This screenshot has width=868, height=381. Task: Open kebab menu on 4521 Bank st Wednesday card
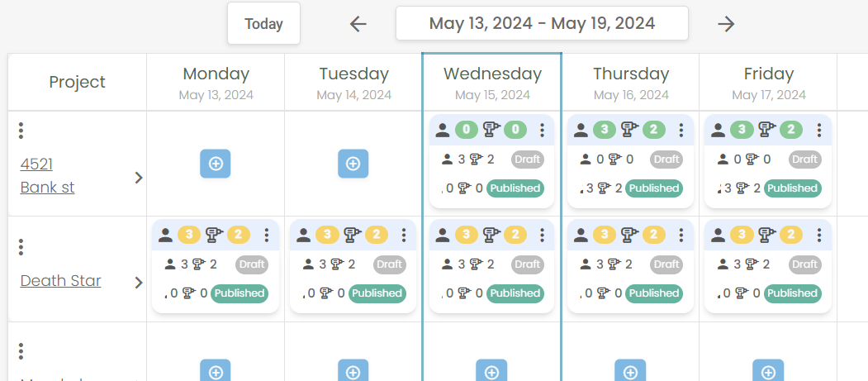click(543, 130)
